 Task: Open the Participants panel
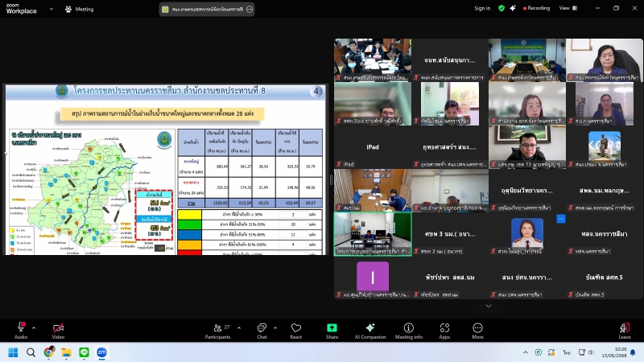(217, 328)
